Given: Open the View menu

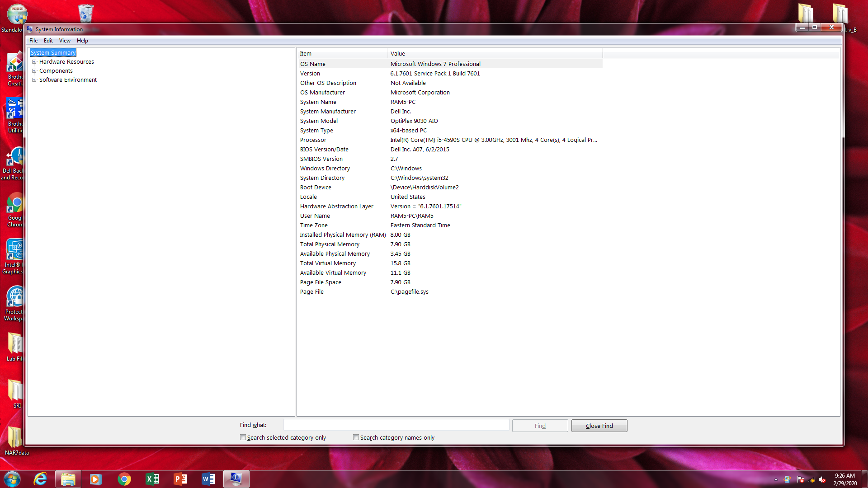Looking at the screenshot, I should pyautogui.click(x=65, y=41).
